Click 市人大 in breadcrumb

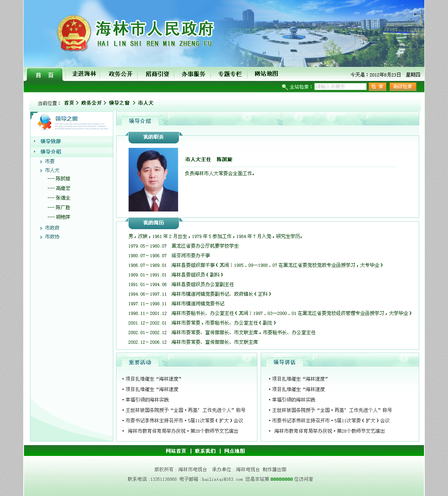coord(146,103)
